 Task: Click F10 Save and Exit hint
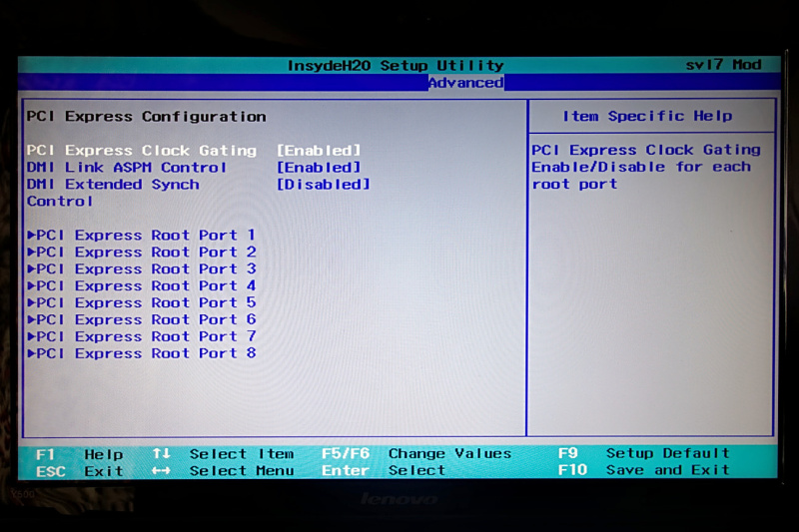pyautogui.click(x=644, y=469)
